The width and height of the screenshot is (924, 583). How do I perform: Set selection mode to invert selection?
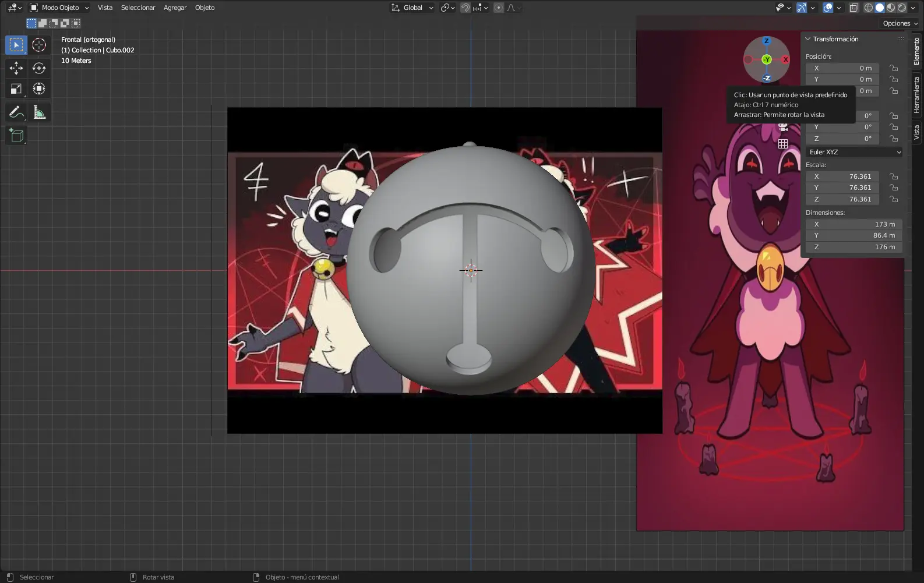(65, 23)
